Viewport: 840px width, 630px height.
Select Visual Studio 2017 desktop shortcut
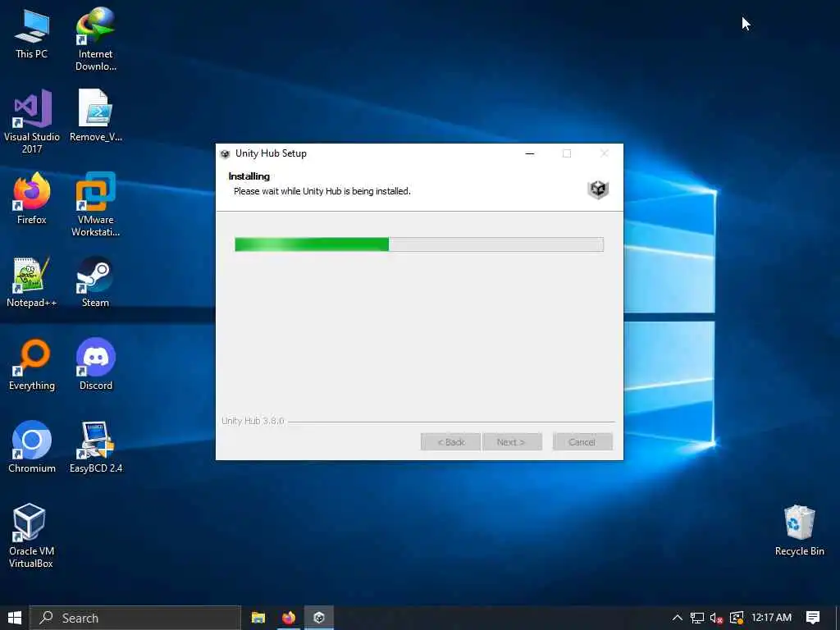(x=32, y=121)
